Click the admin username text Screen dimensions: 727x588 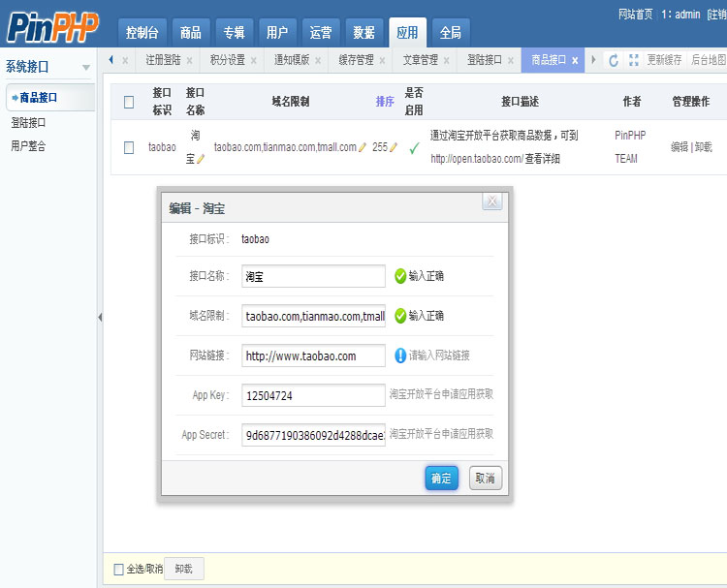pos(687,15)
